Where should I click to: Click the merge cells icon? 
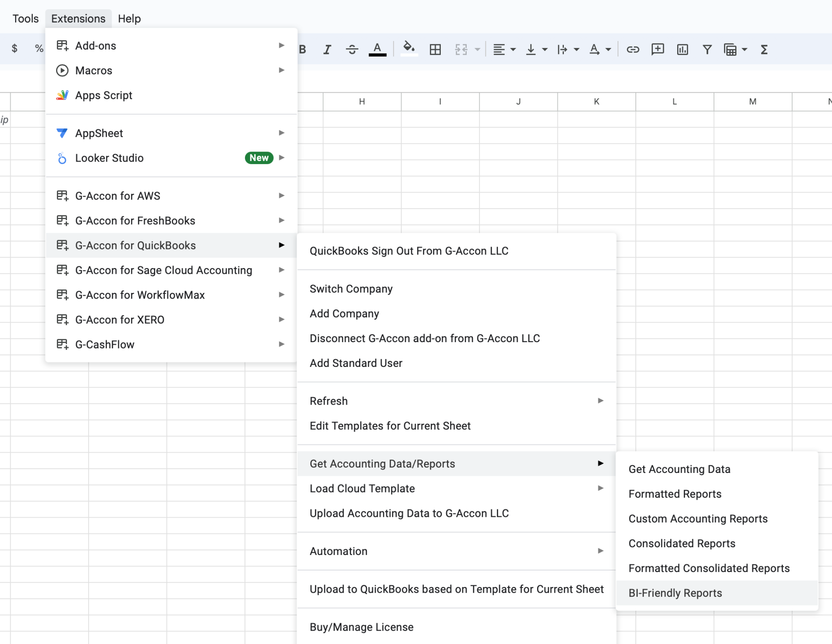[461, 50]
